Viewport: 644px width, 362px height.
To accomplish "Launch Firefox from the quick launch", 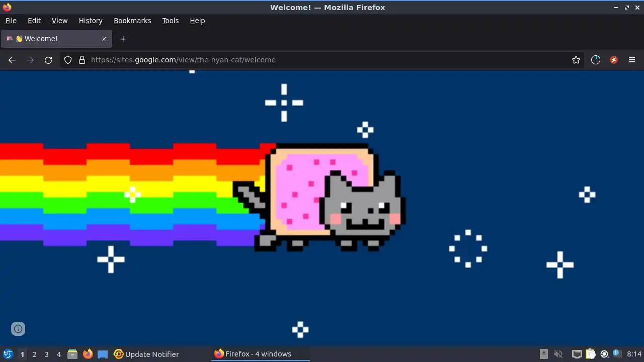I will pyautogui.click(x=88, y=354).
